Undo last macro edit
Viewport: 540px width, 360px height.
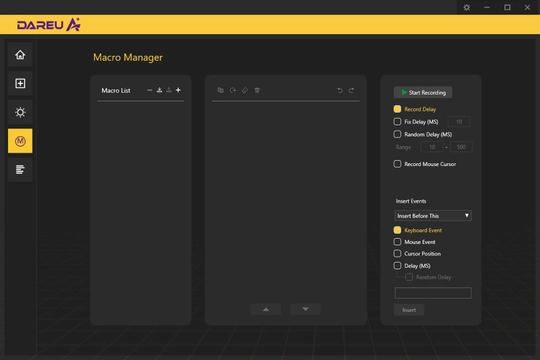340,90
